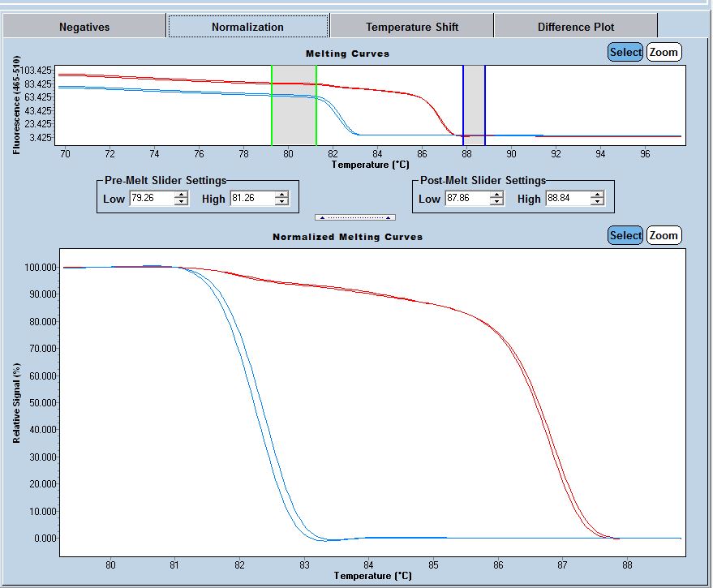Increase Pre-Melt High value with up arrow
713x588 pixels.
(281, 195)
